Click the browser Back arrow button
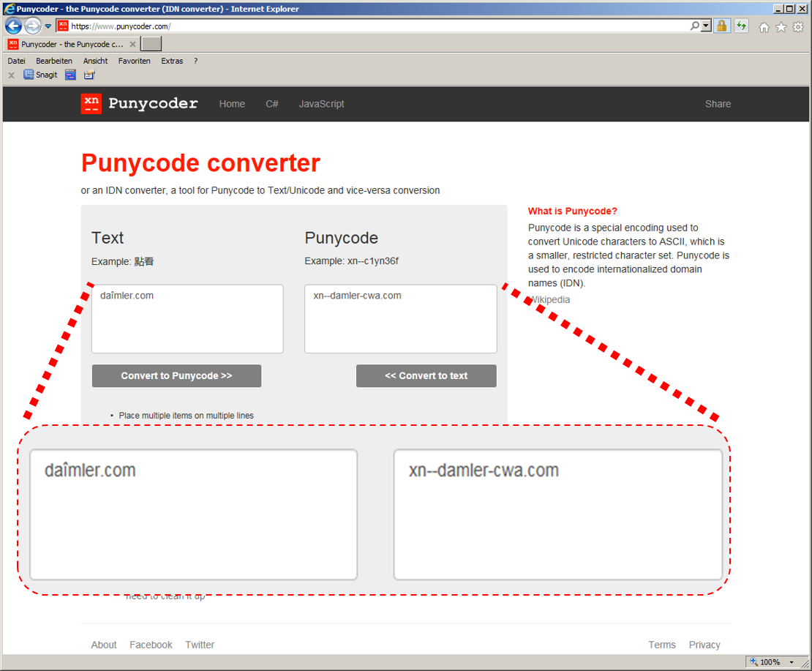This screenshot has height=671, width=812. (13, 26)
